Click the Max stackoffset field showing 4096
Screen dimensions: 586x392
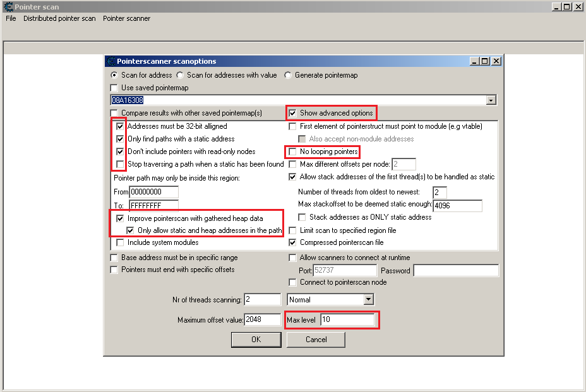point(457,206)
